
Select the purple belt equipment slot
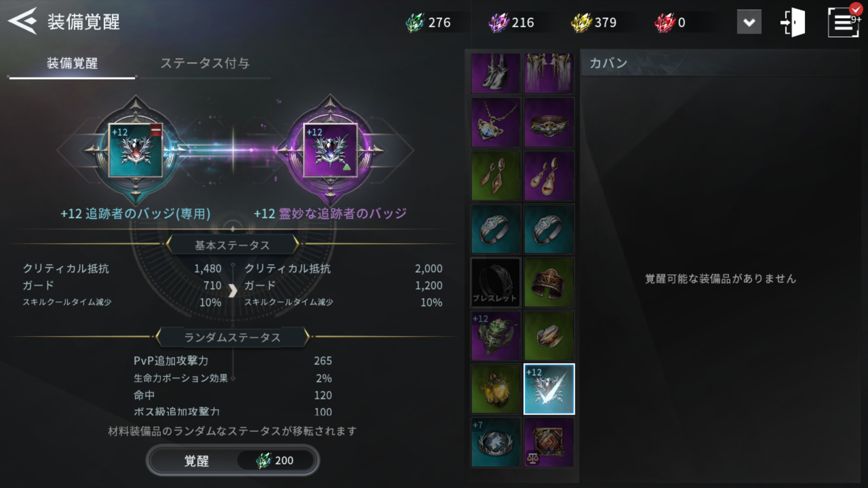point(549,123)
